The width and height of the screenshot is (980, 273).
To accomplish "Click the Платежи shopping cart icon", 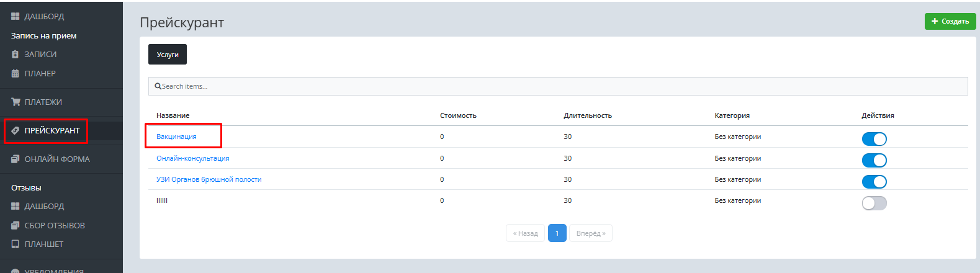I will click(16, 102).
